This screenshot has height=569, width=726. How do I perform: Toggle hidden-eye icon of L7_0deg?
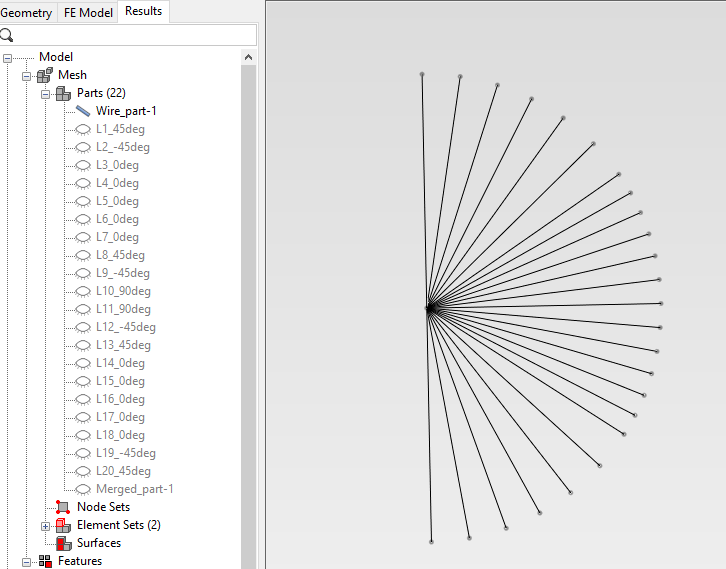tap(83, 238)
